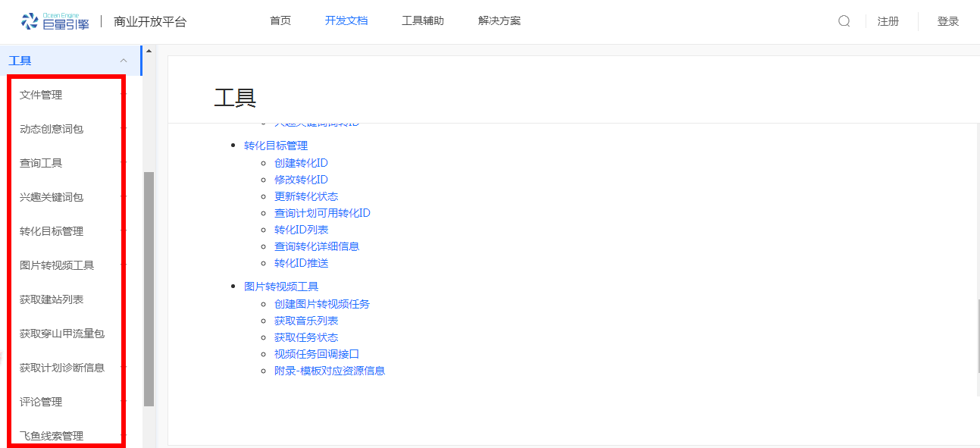Open the 工具辅助 menu item
The width and height of the screenshot is (980, 448).
tap(423, 21)
